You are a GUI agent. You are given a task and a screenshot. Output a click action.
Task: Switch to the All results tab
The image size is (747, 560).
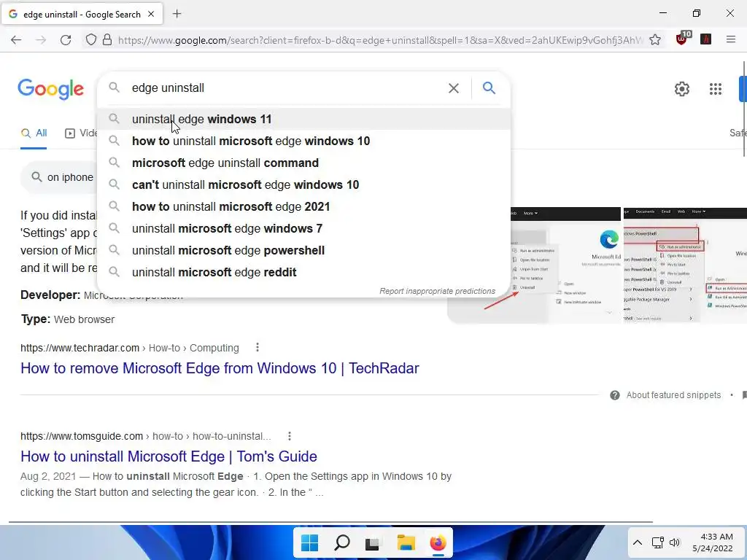pyautogui.click(x=34, y=133)
